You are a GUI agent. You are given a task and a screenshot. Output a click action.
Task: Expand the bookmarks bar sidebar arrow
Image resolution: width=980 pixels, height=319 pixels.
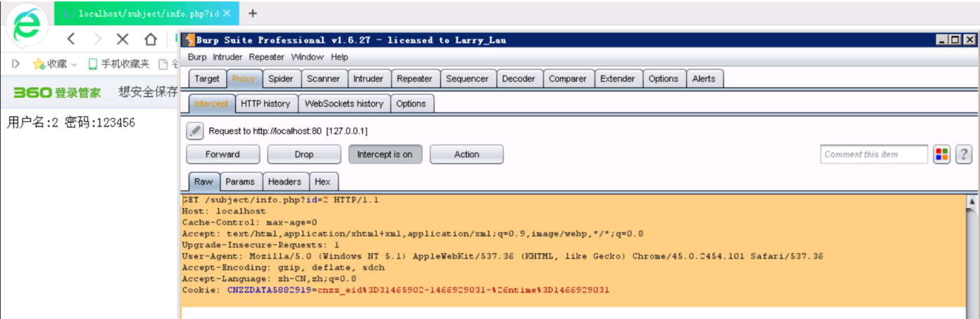15,64
